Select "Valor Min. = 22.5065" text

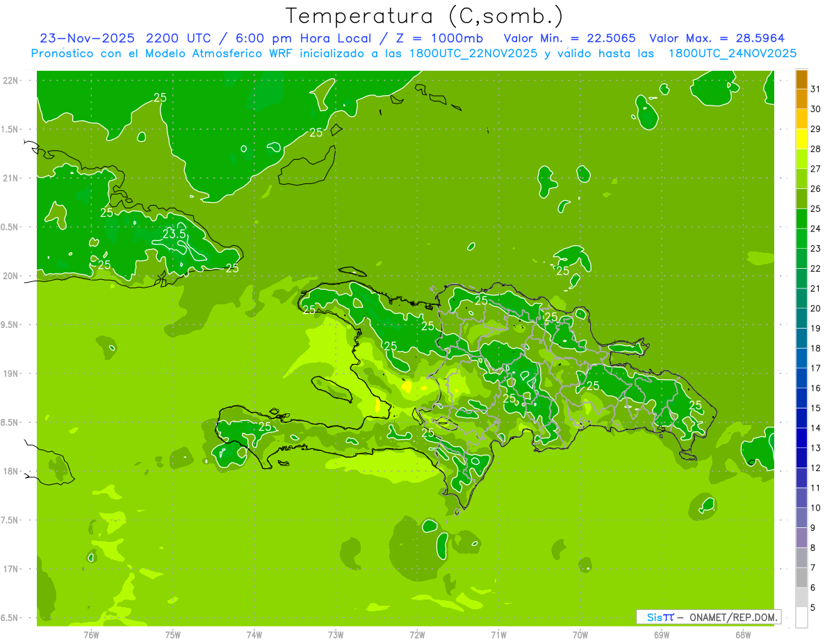pyautogui.click(x=569, y=38)
